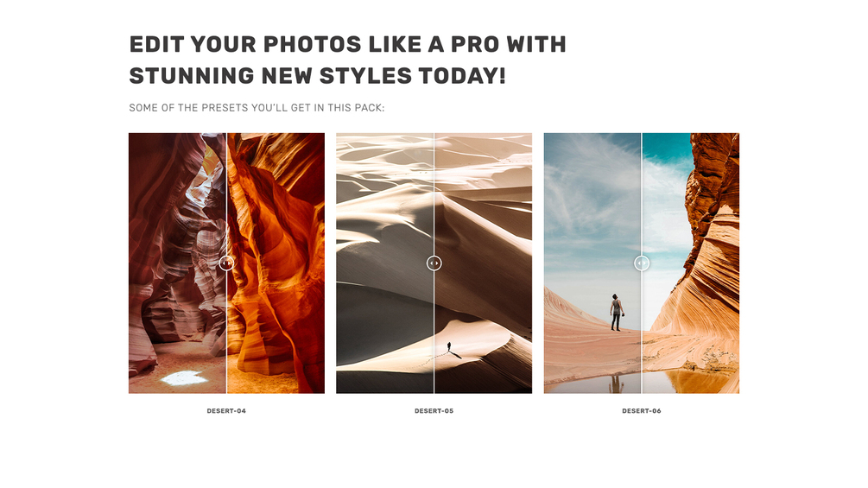
Task: Click the DESERT-04 preset label
Action: tap(226, 411)
